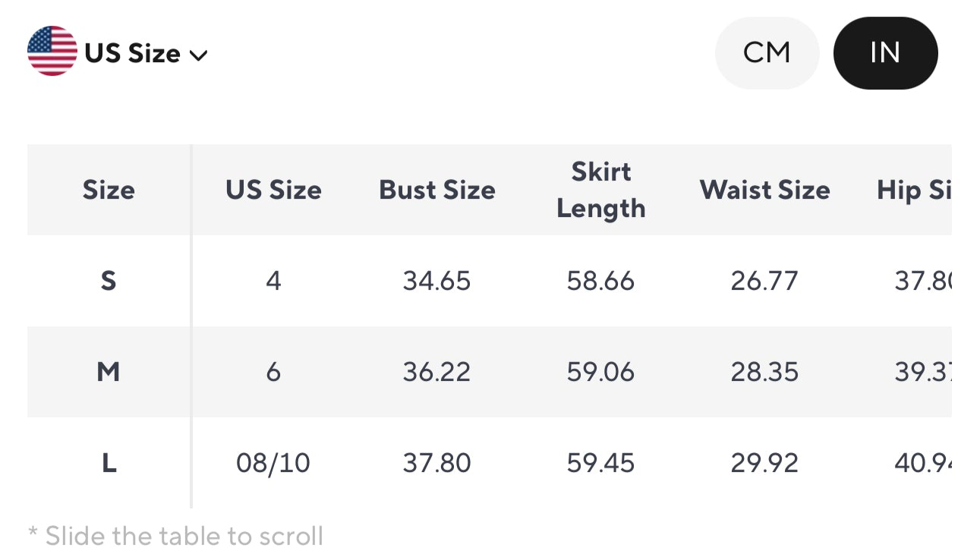Select the M size row
Screen dimensions: 980x557
pyautogui.click(x=109, y=372)
